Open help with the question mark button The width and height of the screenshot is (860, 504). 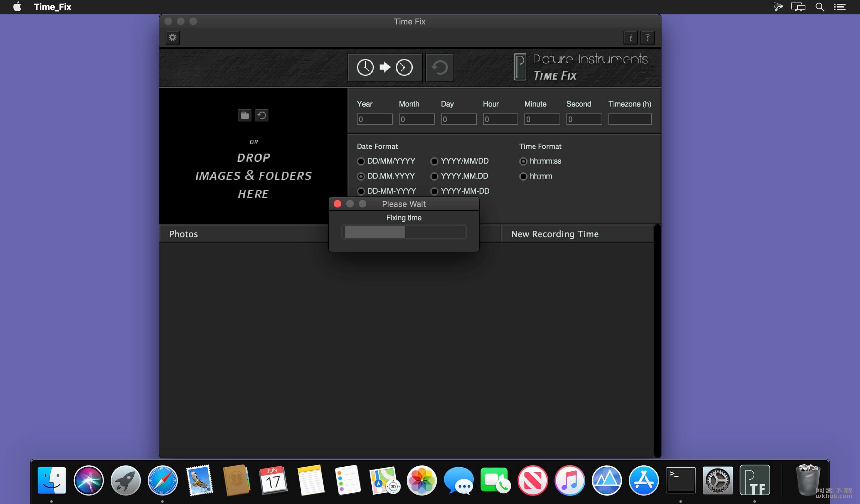tap(647, 37)
